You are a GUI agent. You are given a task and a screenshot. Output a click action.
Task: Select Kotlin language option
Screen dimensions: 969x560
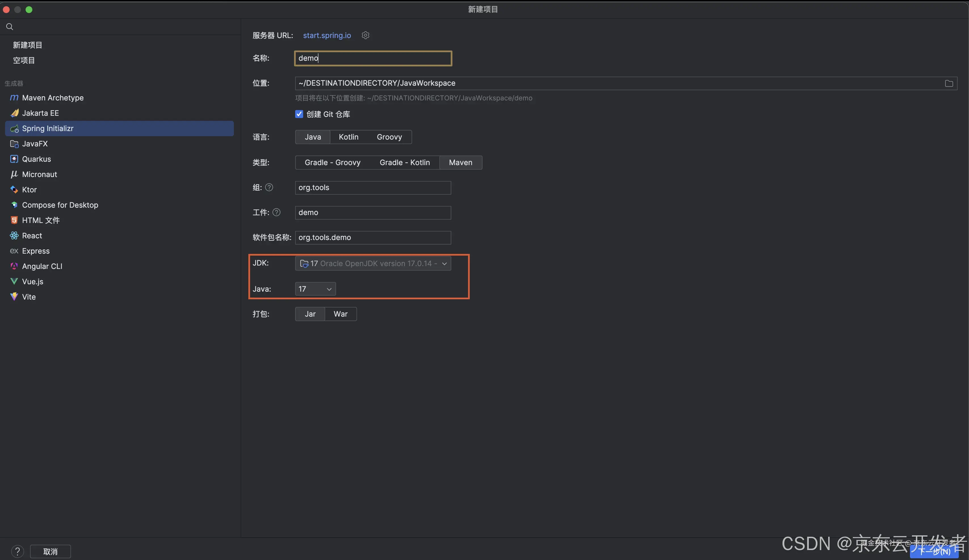(x=348, y=137)
